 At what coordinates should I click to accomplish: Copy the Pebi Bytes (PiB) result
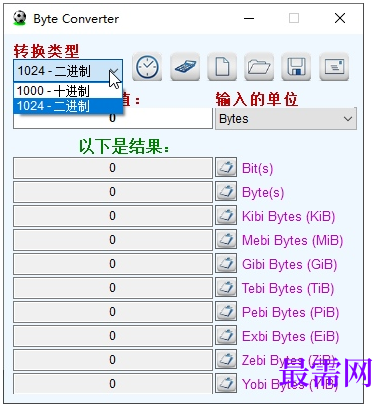point(226,311)
